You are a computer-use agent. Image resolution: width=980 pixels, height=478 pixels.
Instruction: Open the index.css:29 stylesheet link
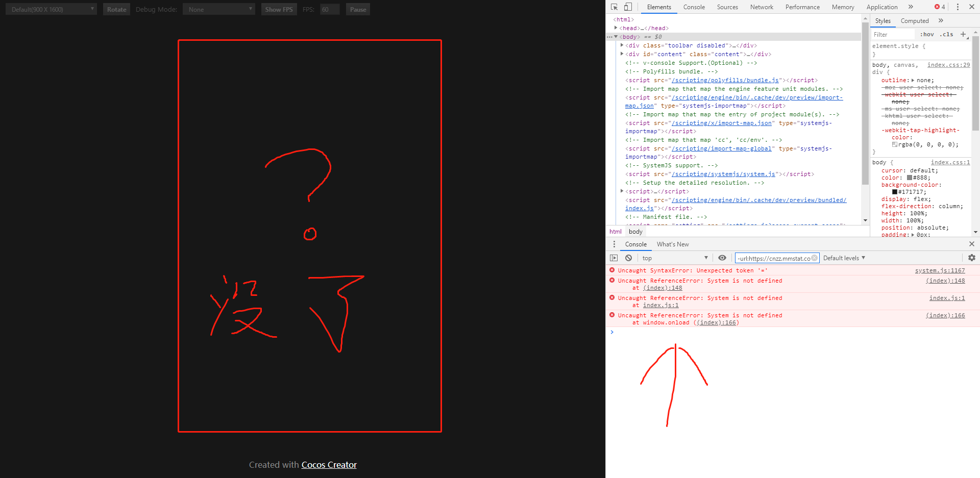click(948, 65)
